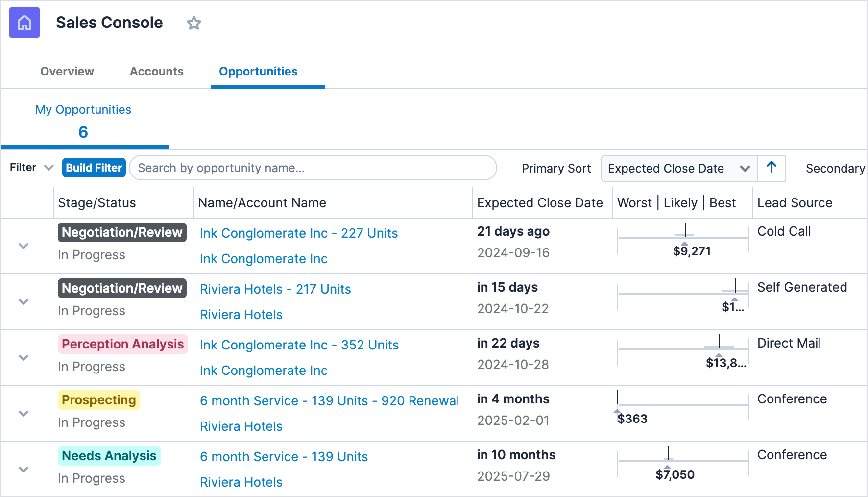Switch to the Accounts tab
Viewport: 868px width, 497px height.
(x=156, y=72)
